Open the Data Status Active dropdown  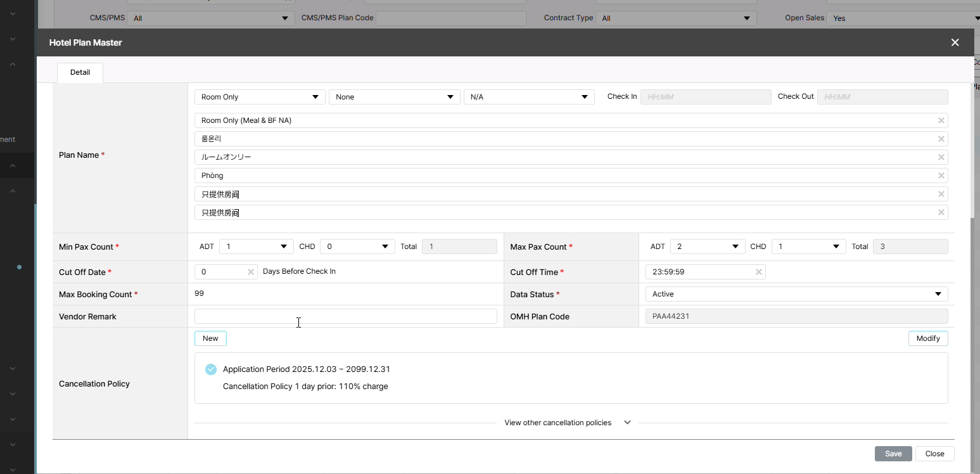click(x=796, y=294)
